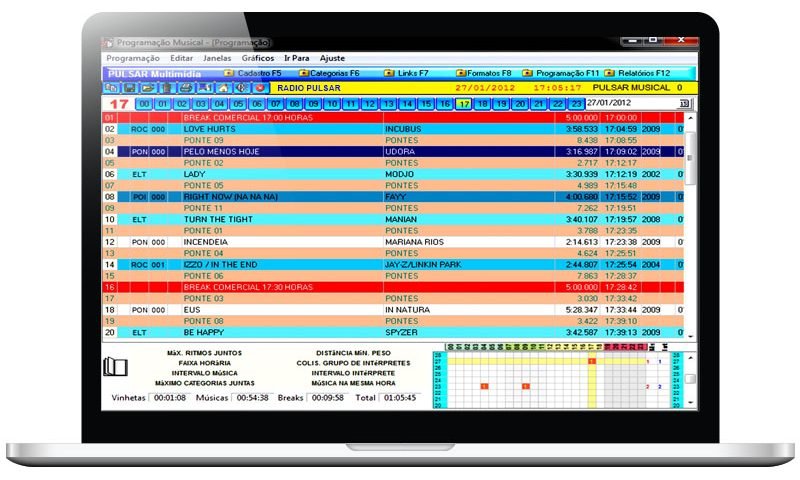800x480 pixels.
Task: Click the home (house) toolbar icon
Action: tap(224, 88)
